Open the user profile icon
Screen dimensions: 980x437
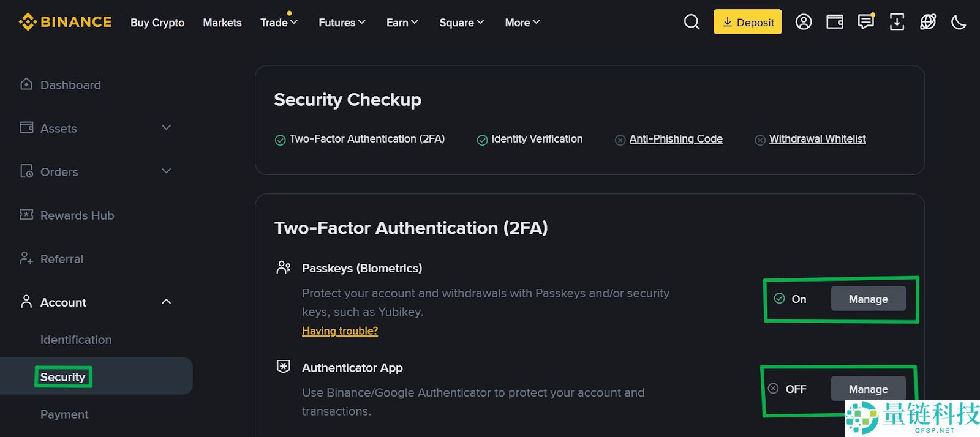tap(803, 22)
